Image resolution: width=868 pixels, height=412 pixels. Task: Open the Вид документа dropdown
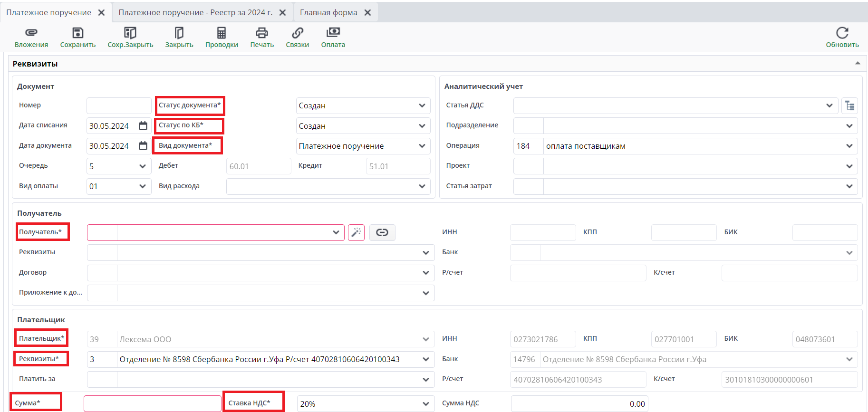click(422, 146)
